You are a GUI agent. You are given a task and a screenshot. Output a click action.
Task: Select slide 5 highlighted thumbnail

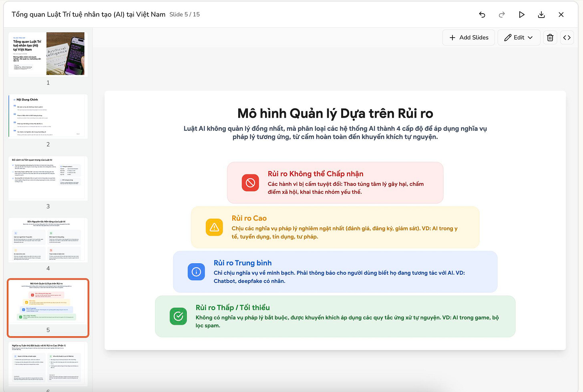(48, 308)
